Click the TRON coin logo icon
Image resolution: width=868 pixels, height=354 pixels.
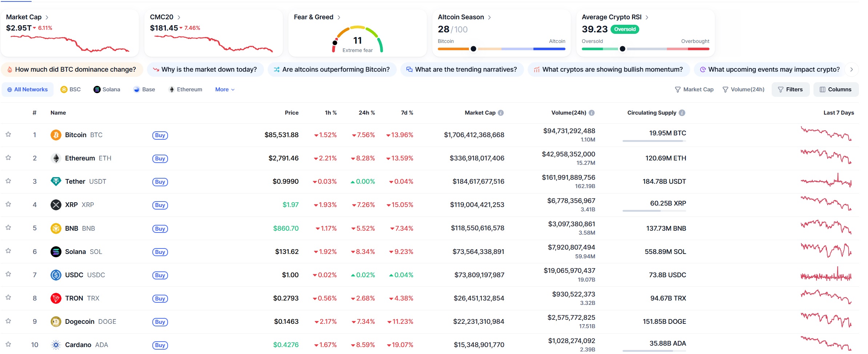click(x=56, y=298)
